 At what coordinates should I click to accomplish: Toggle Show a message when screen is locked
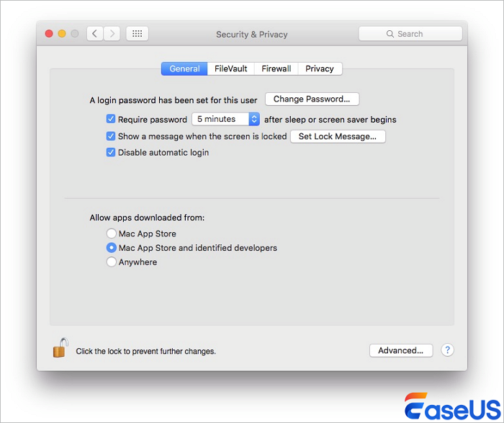pos(111,136)
